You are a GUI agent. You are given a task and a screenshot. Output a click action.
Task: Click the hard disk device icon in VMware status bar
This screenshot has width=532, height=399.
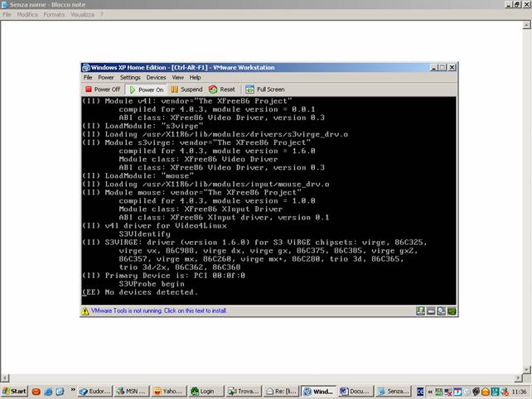[431, 311]
